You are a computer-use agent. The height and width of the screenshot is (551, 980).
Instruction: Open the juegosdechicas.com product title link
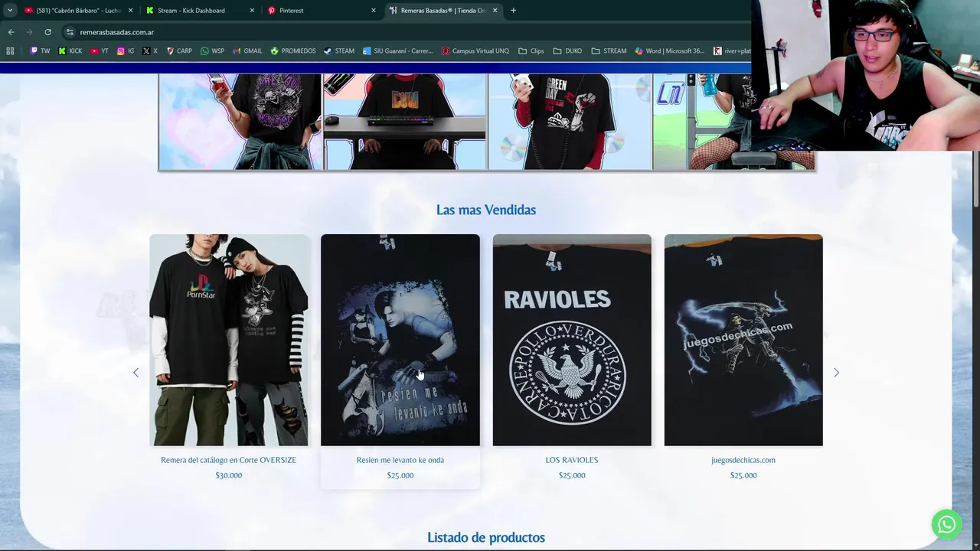click(x=743, y=460)
